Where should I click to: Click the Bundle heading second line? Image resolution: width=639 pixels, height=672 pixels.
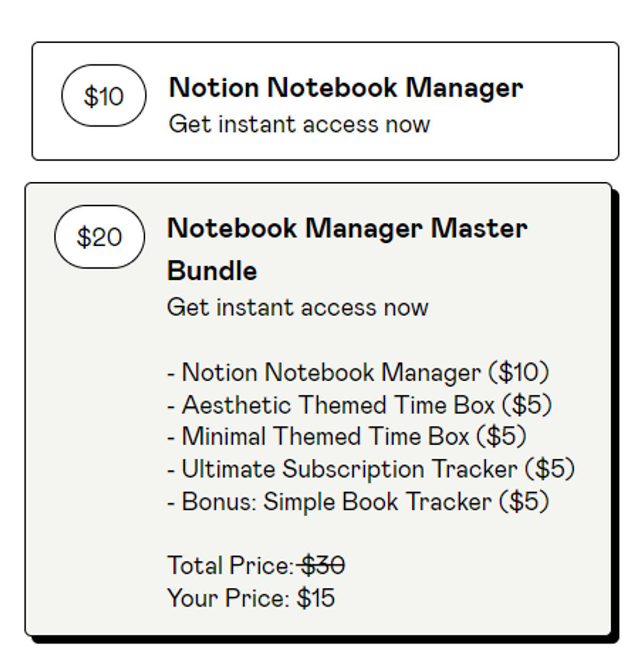click(212, 270)
